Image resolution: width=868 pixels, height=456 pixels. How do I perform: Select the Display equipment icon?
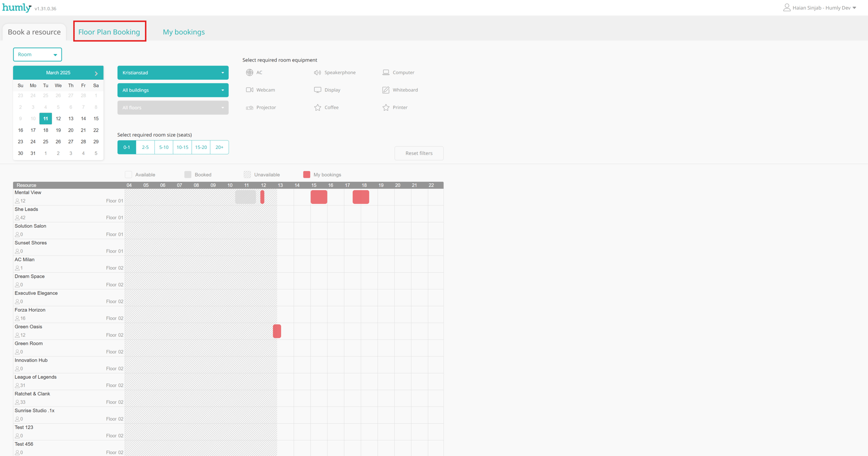[317, 90]
